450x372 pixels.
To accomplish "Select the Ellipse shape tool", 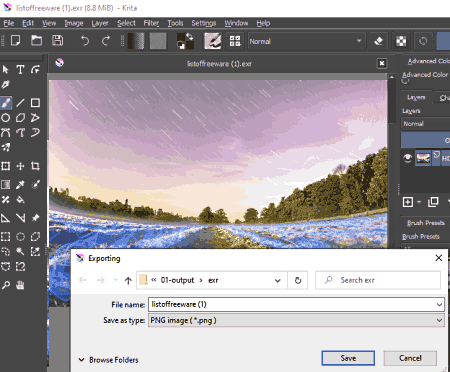I will click(5, 118).
